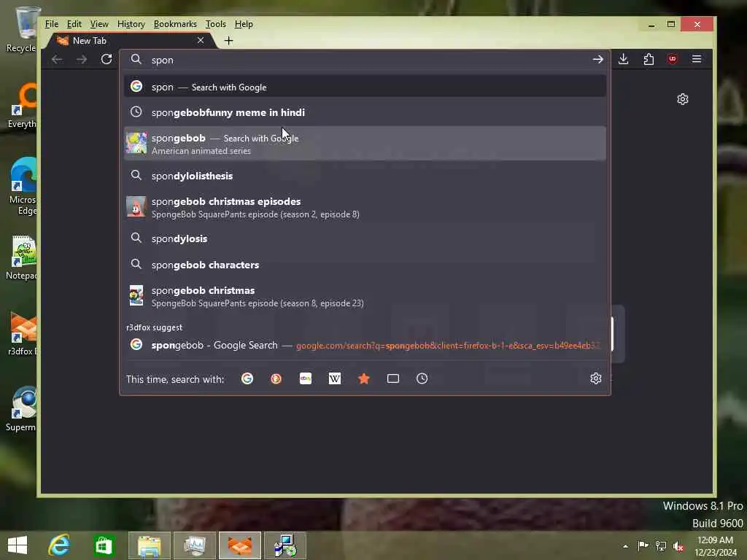747x560 pixels.
Task: Open the Help menu
Action: point(244,24)
